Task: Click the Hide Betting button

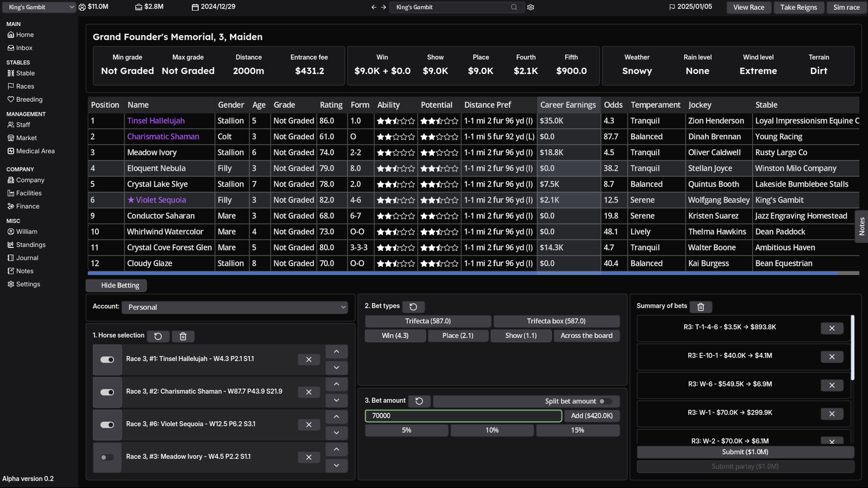Action: point(116,285)
